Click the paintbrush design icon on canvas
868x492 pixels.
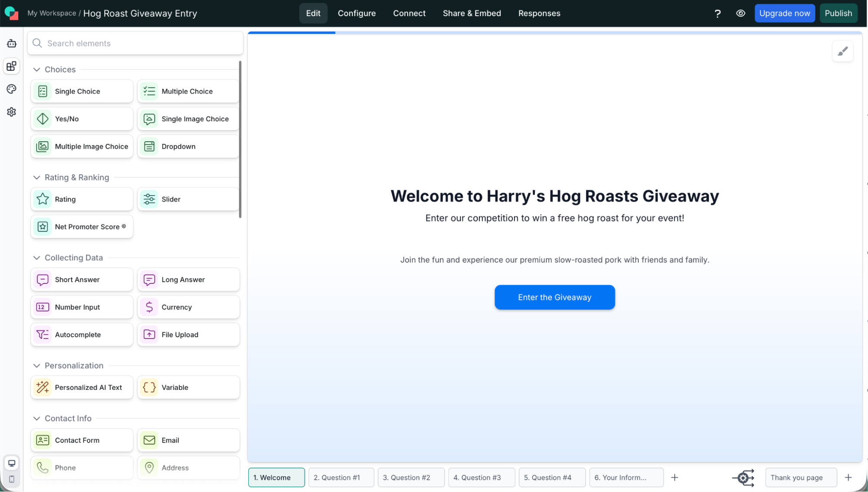point(842,51)
